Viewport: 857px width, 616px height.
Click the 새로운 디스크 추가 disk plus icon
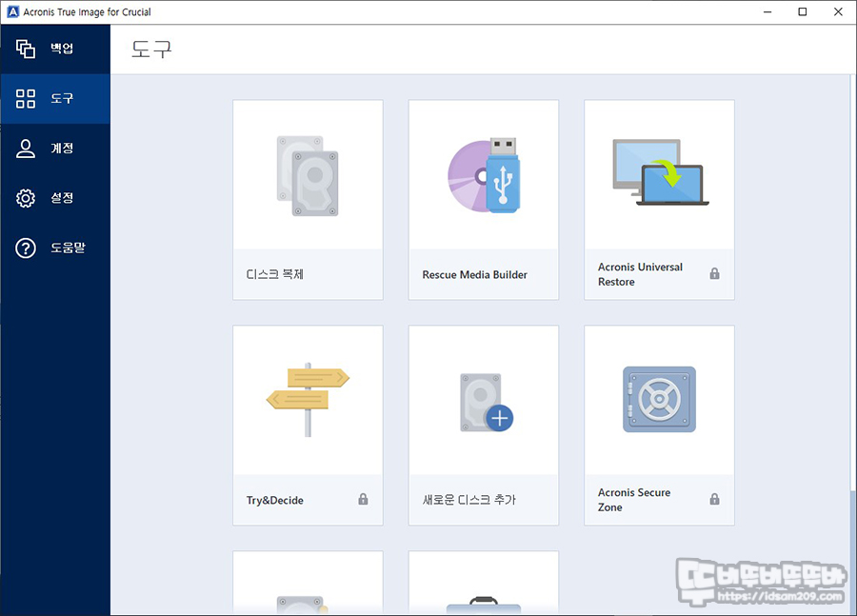tap(486, 403)
